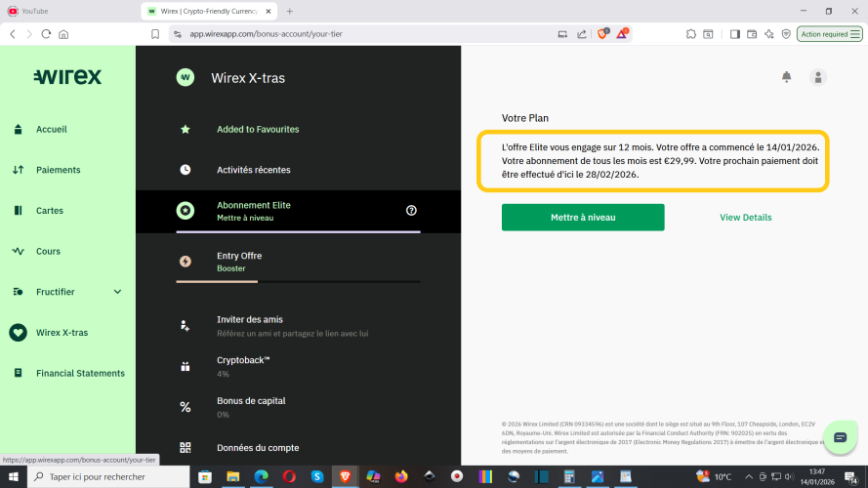Go to Paiements section
This screenshot has height=488, width=868.
click(x=59, y=170)
